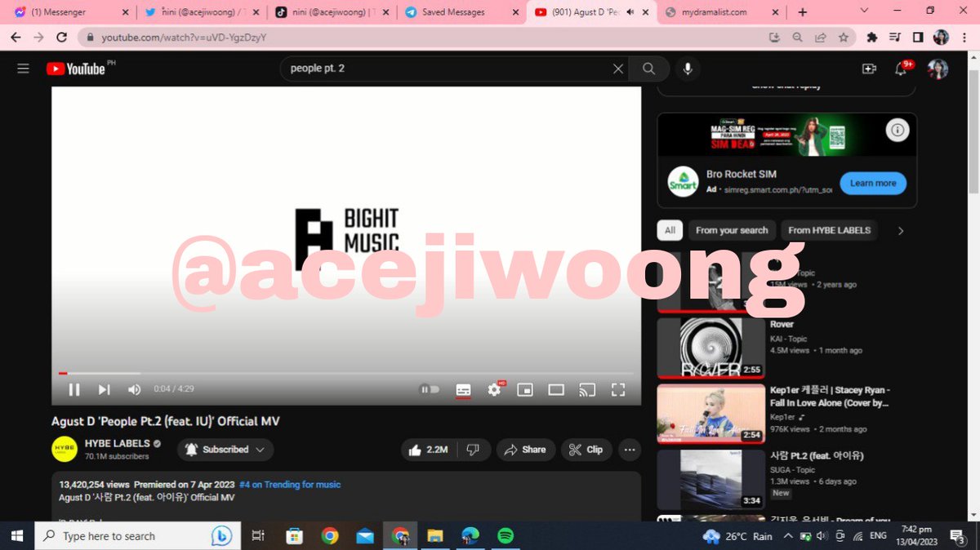The image size is (980, 550).
Task: Clear the search box text
Action: pos(618,69)
